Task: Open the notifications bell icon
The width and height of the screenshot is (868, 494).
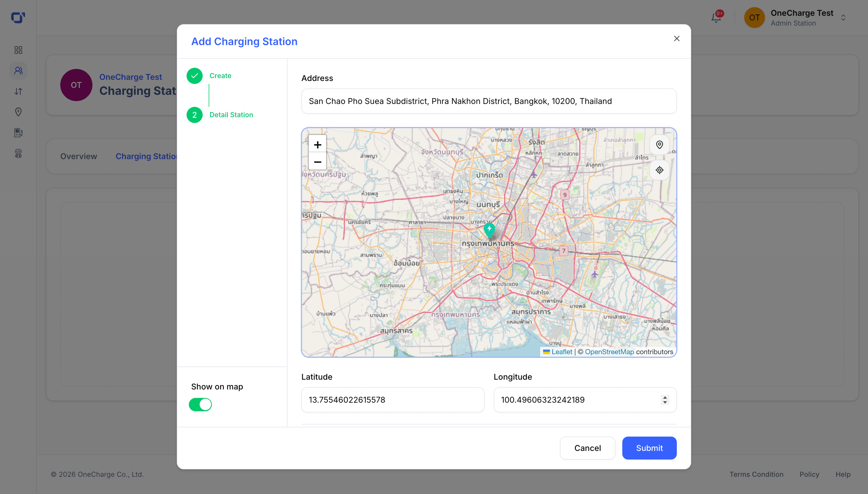Action: (x=716, y=18)
